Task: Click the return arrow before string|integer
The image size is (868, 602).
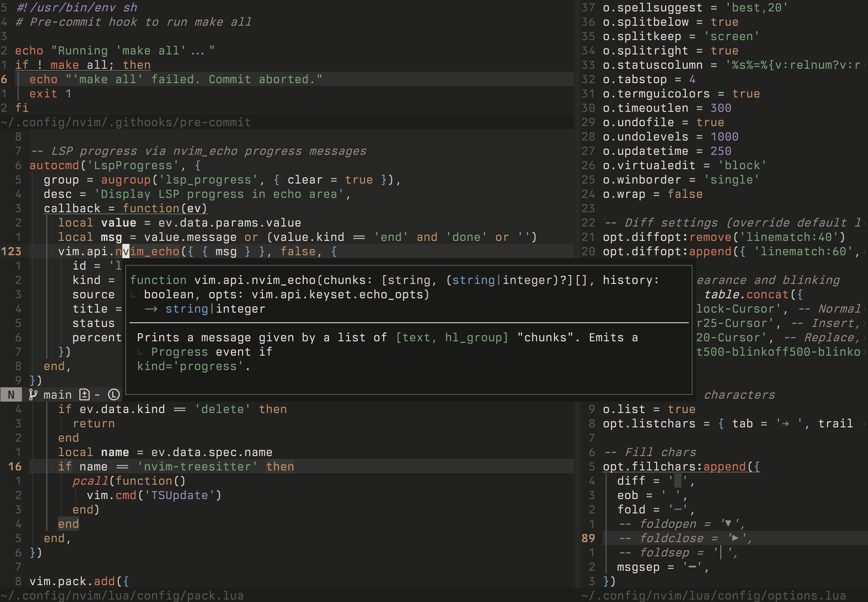Action: [x=151, y=309]
